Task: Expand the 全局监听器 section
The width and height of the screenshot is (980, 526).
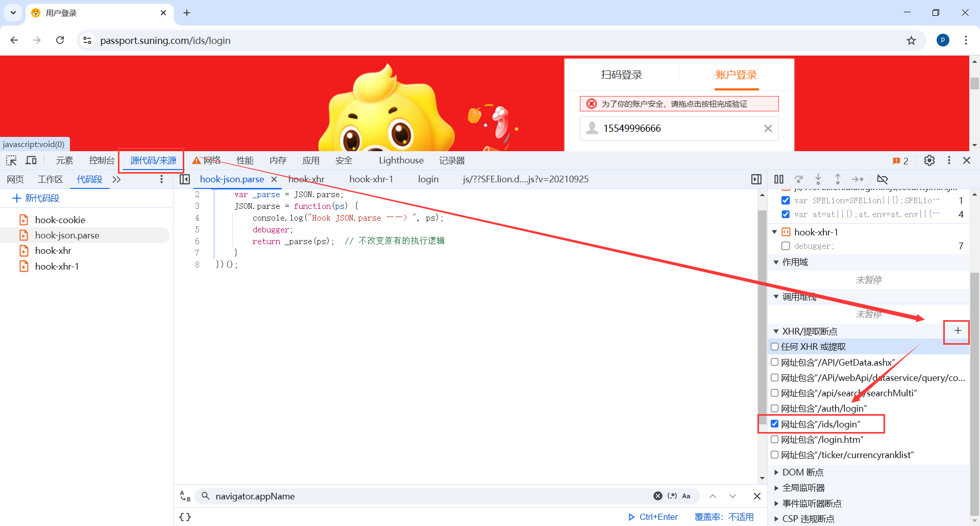Action: tap(776, 488)
